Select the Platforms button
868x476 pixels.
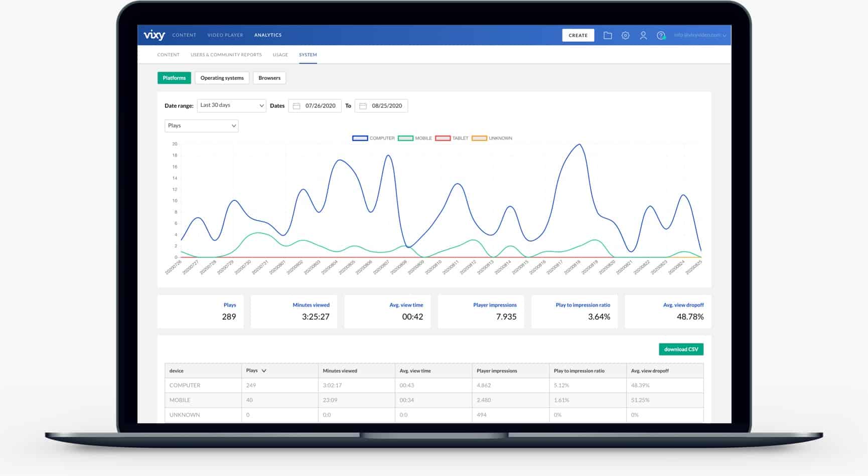pos(174,78)
